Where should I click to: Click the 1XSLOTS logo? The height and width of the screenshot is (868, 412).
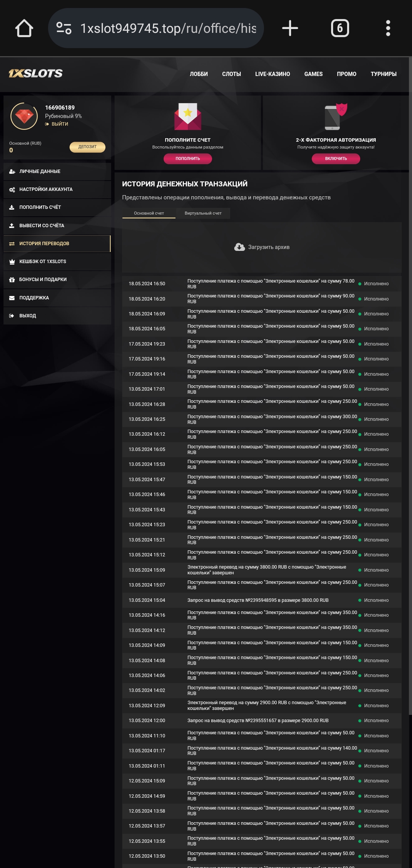click(x=36, y=74)
